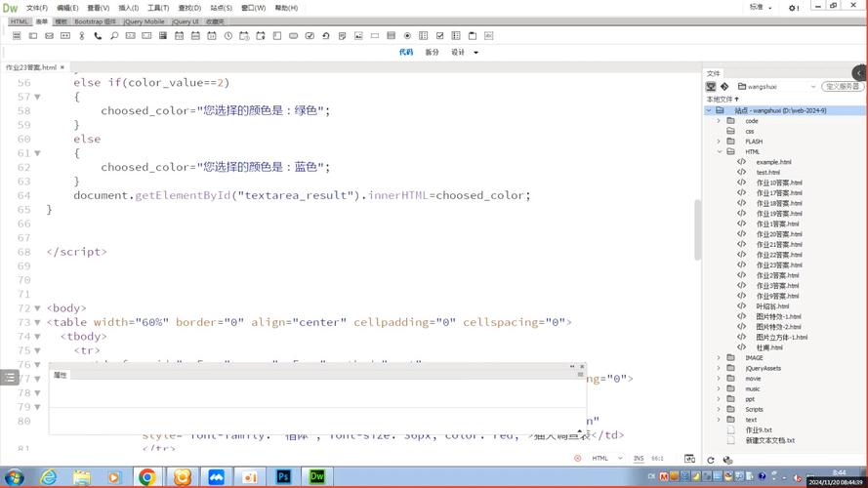This screenshot has width=868, height=488.
Task: Expand the code folder in Files panel
Action: tap(719, 121)
